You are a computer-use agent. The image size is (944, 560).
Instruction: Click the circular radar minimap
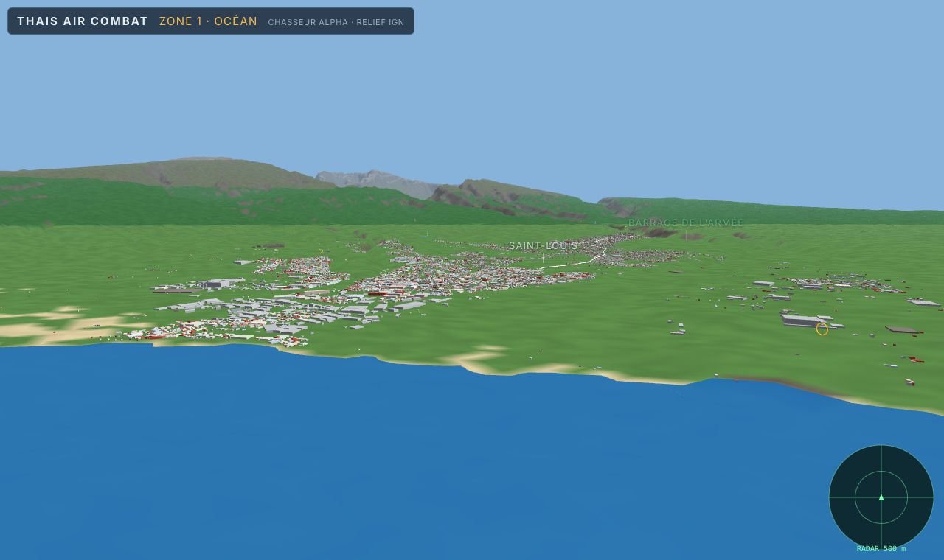pos(881,497)
